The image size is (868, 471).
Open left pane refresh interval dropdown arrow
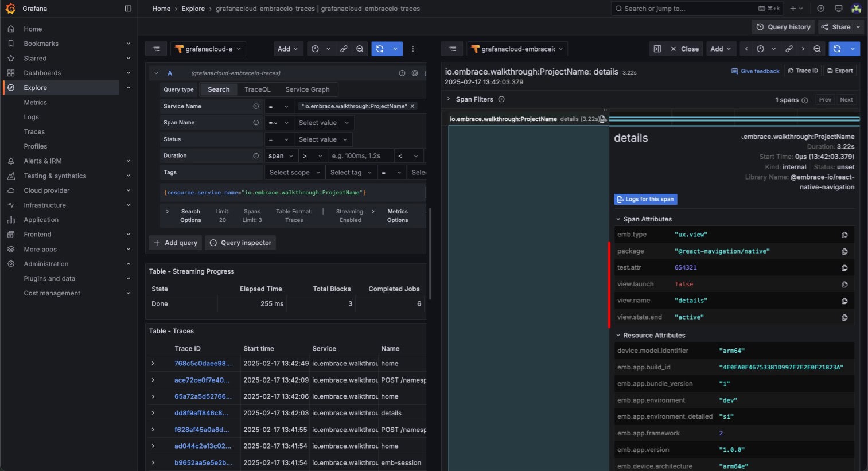tap(395, 49)
